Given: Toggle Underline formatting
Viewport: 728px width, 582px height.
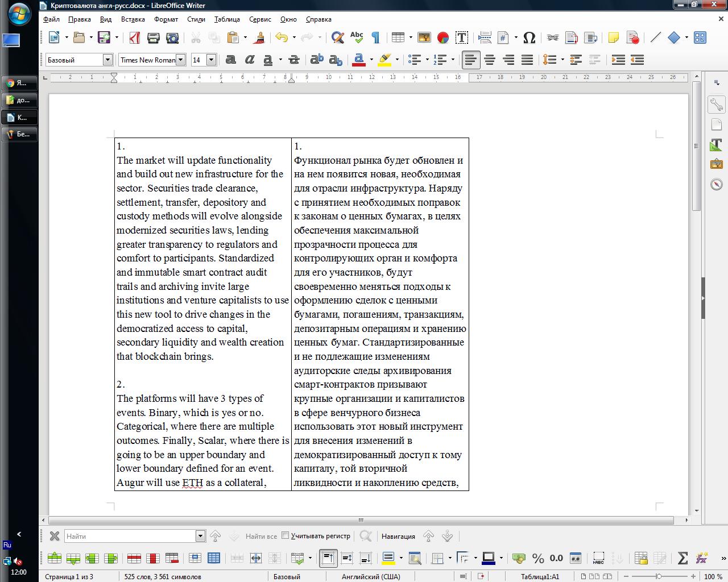Looking at the screenshot, I should pyautogui.click(x=268, y=60).
